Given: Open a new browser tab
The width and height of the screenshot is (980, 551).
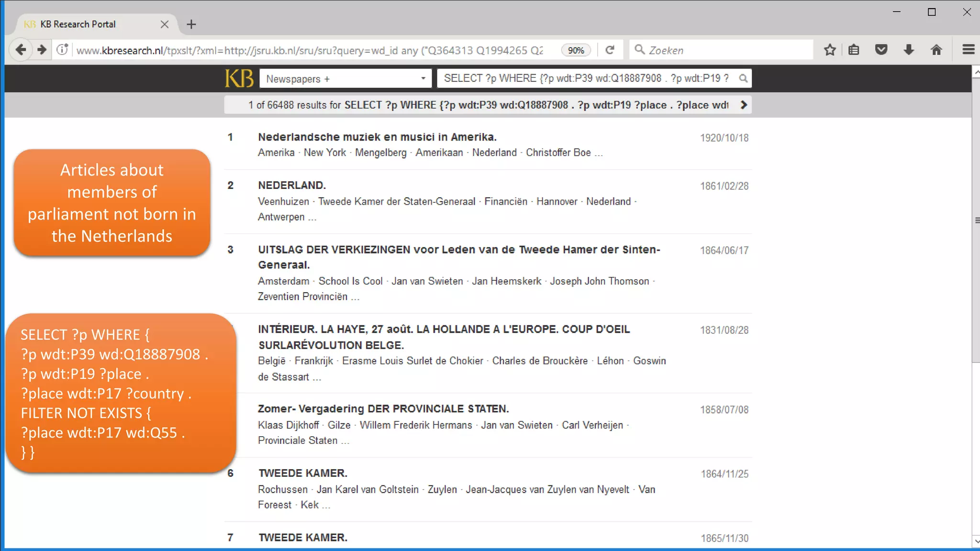Looking at the screenshot, I should click(191, 24).
